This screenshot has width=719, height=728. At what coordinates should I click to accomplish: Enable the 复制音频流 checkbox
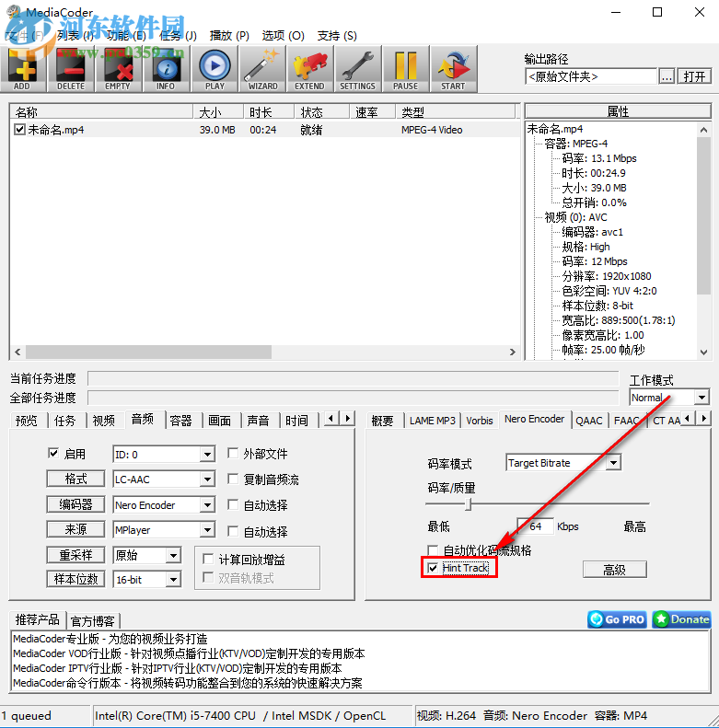coord(233,479)
